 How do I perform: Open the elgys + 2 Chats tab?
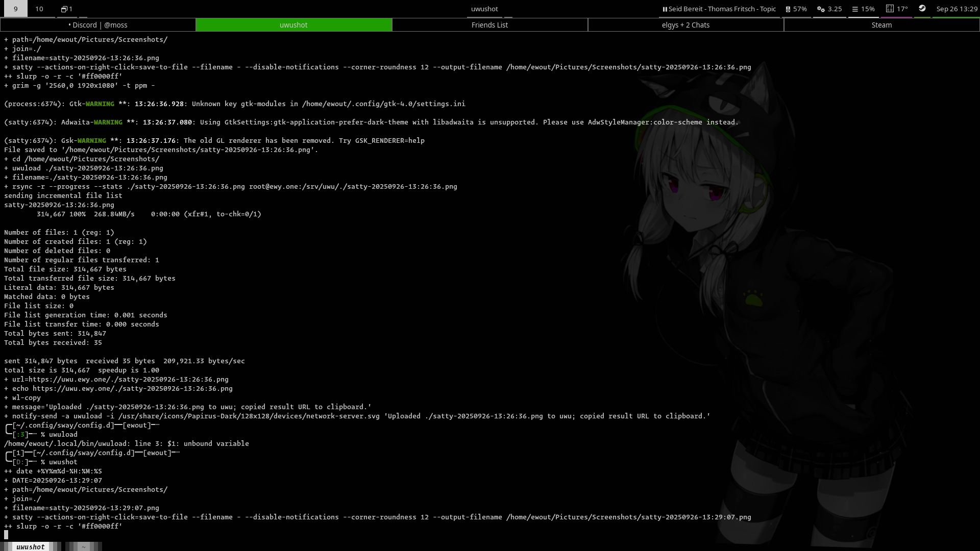(x=685, y=25)
